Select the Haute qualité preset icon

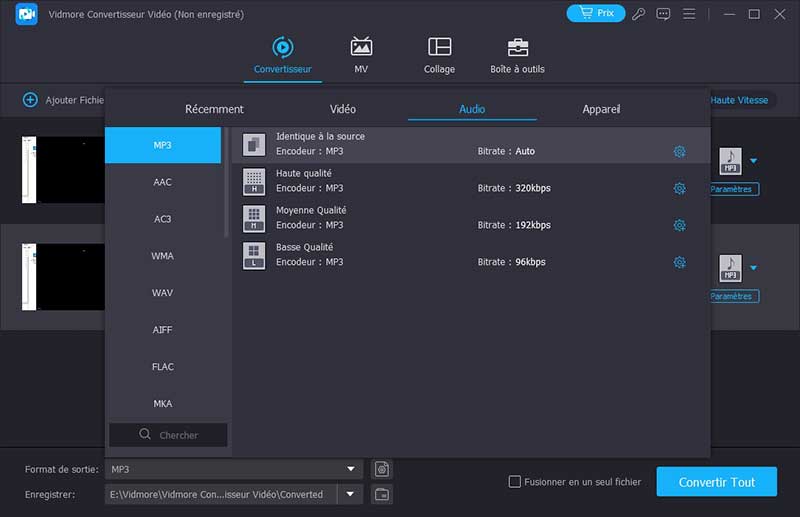tap(254, 182)
